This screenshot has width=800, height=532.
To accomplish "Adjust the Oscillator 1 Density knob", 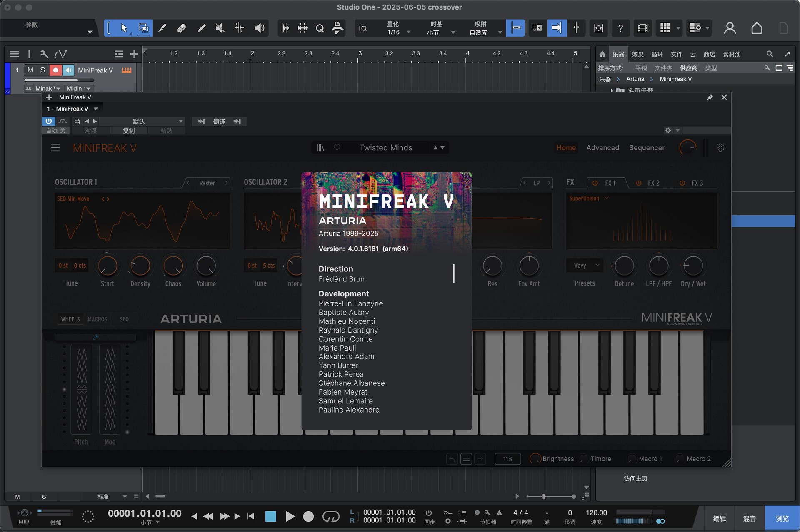I will [x=140, y=266].
